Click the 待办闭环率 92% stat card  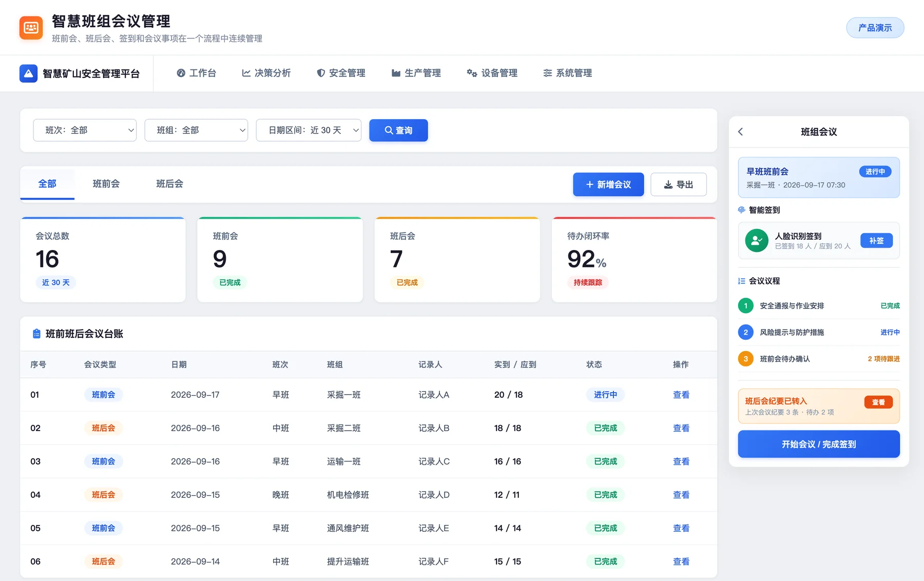click(x=634, y=260)
